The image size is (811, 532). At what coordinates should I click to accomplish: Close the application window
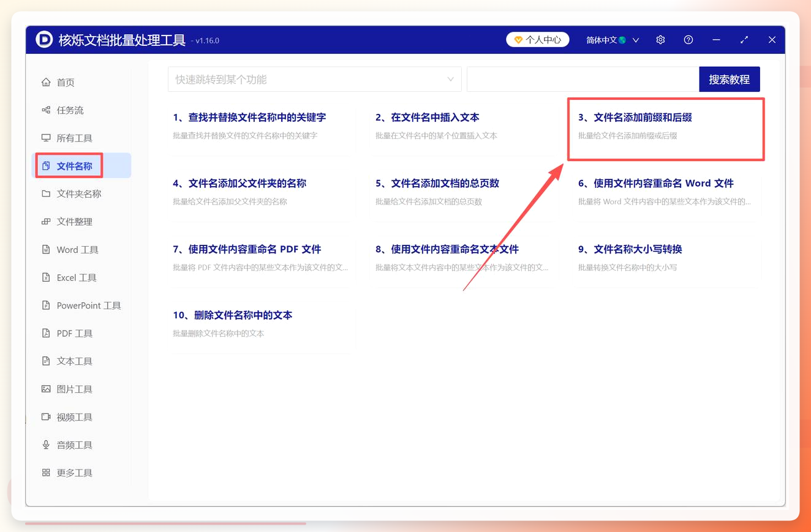click(772, 40)
